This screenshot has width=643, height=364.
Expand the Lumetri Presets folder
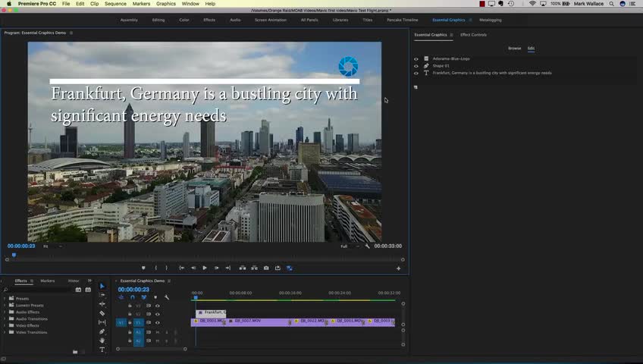tap(5, 306)
